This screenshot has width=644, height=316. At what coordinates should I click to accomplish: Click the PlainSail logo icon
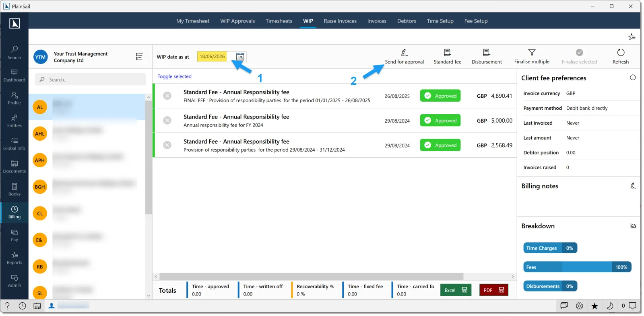coord(14,23)
